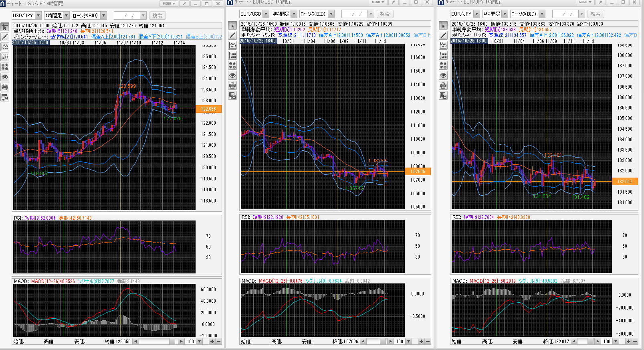Select the cursor pointer tool in USD/JPY chart
The height and width of the screenshot is (350, 644).
5,27
